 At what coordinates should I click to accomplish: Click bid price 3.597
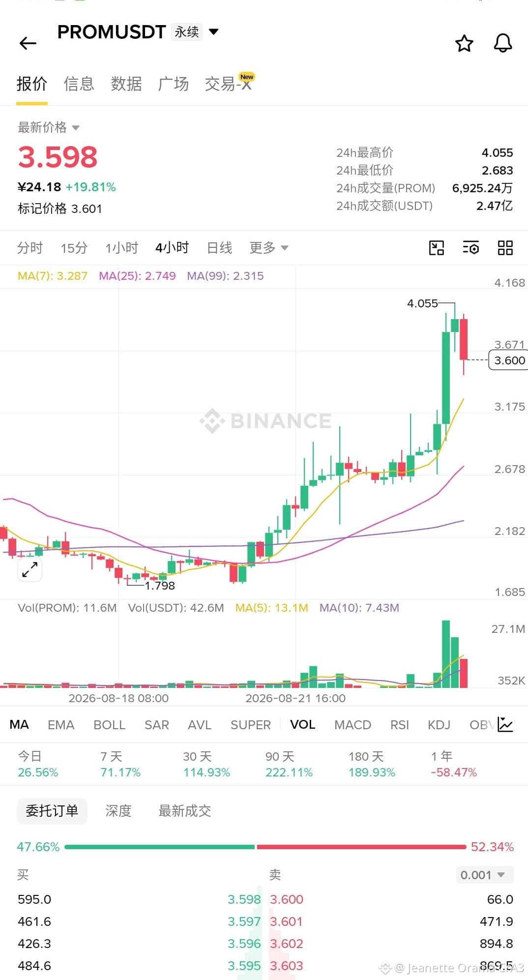pyautogui.click(x=244, y=921)
